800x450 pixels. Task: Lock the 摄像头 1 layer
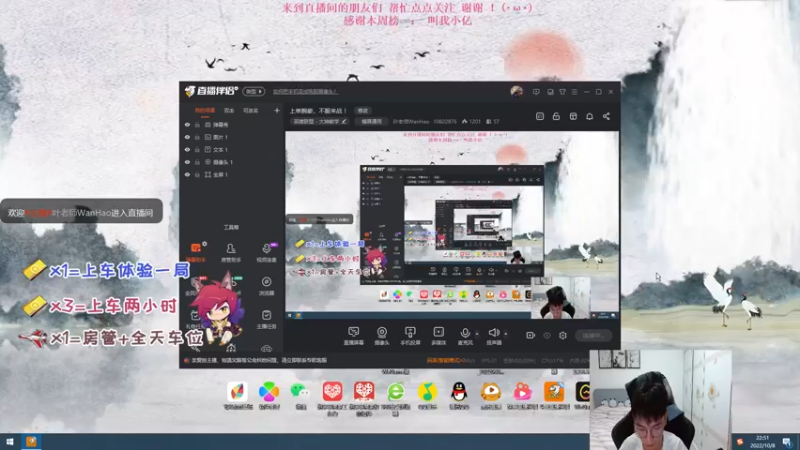197,162
